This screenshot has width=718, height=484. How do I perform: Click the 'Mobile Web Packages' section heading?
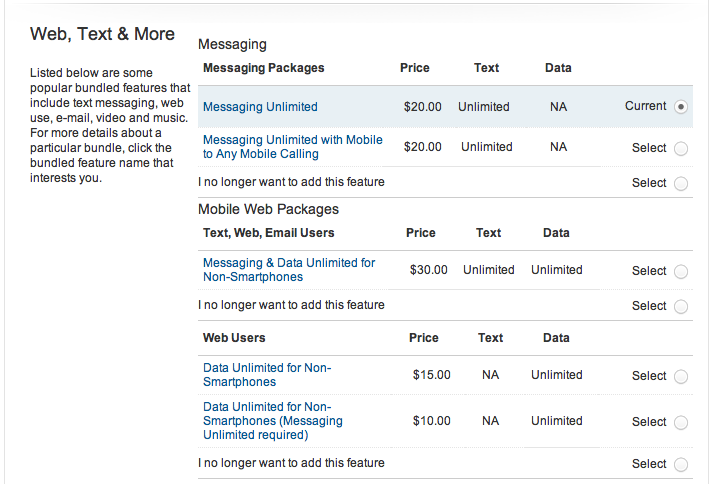click(268, 209)
